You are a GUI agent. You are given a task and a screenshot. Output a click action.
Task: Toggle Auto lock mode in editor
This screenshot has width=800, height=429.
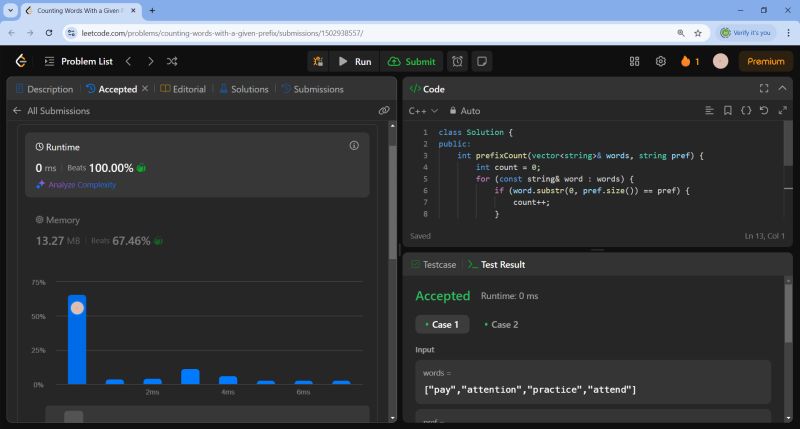click(x=465, y=111)
